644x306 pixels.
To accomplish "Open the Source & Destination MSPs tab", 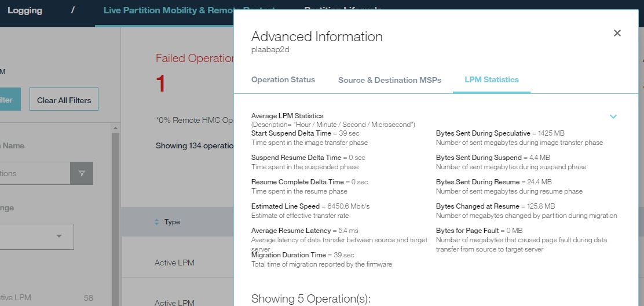I will point(390,80).
